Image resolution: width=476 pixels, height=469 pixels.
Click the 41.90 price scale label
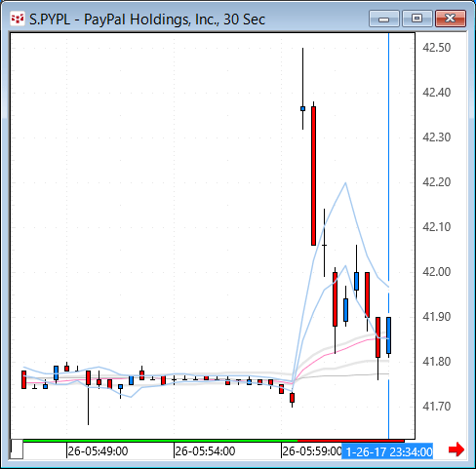click(436, 317)
